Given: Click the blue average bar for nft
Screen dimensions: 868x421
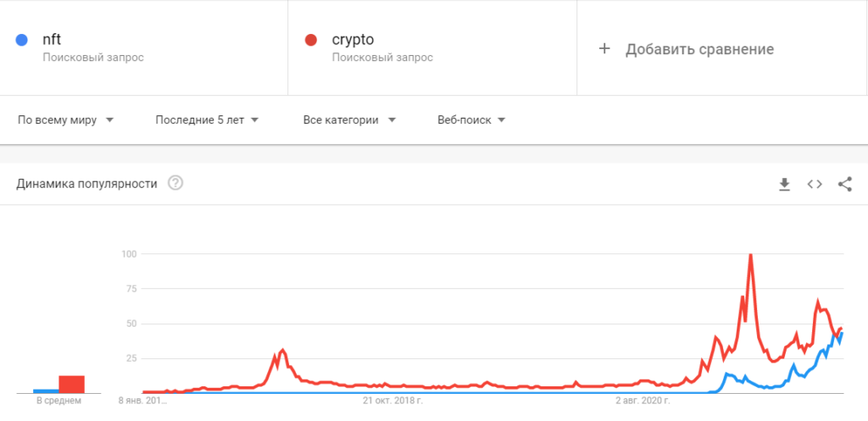Looking at the screenshot, I should pyautogui.click(x=46, y=391).
